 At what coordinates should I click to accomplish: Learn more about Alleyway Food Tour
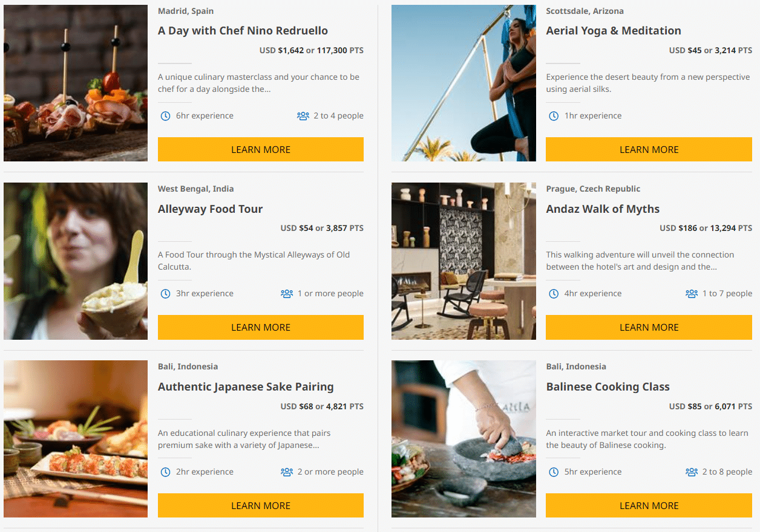pos(261,327)
